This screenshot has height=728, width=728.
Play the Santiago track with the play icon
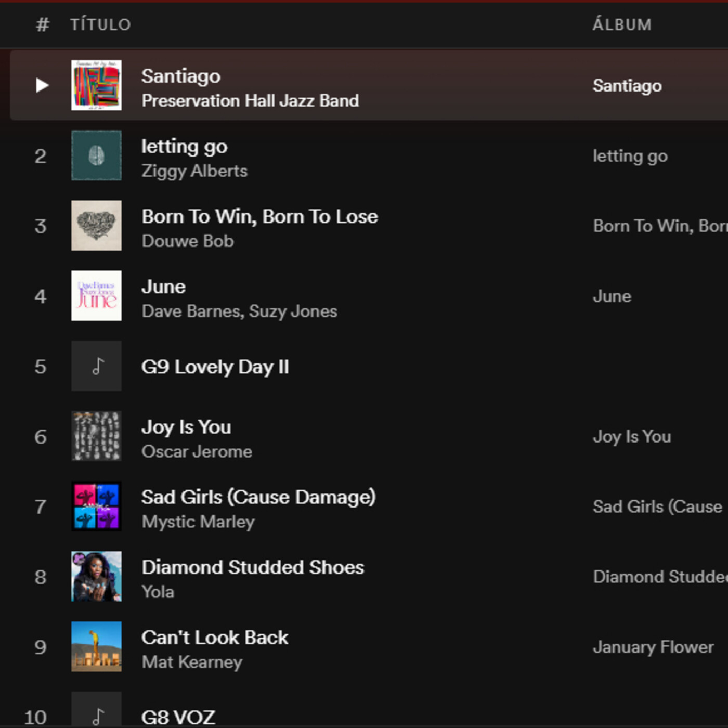(x=42, y=85)
